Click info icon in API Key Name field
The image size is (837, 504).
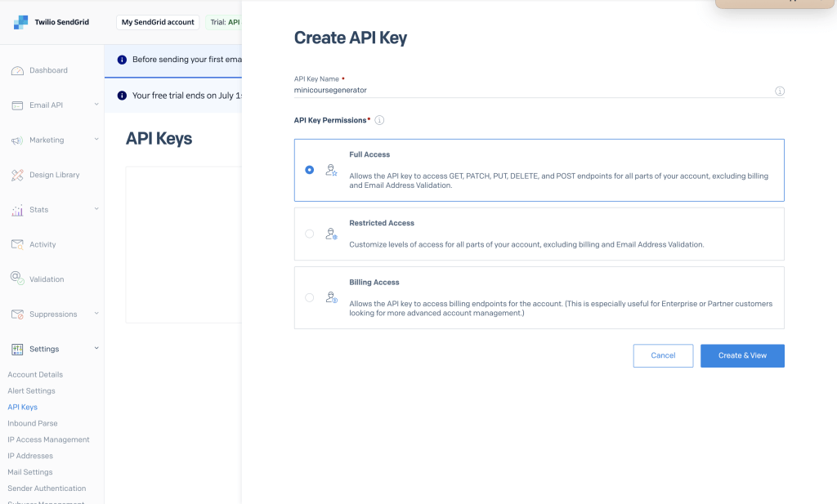[779, 91]
